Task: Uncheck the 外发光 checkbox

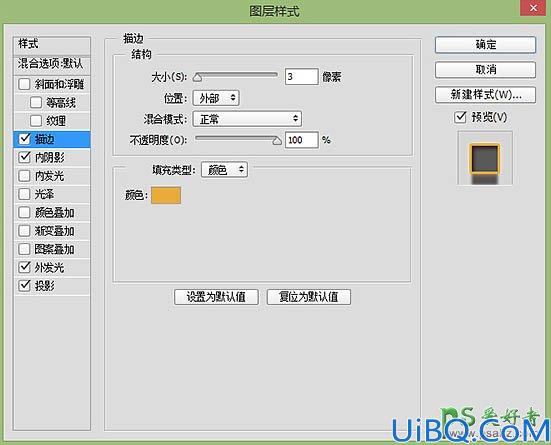Action: pyautogui.click(x=24, y=267)
